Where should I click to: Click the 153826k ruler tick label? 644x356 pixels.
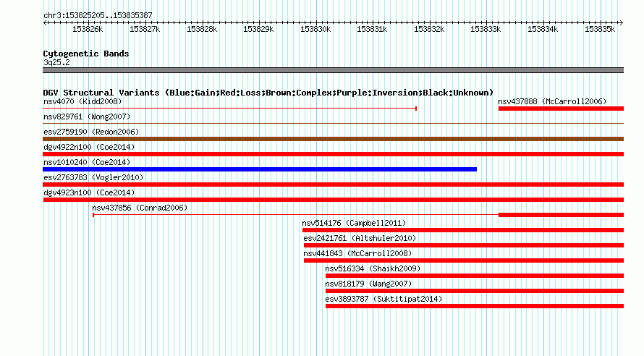88,29
